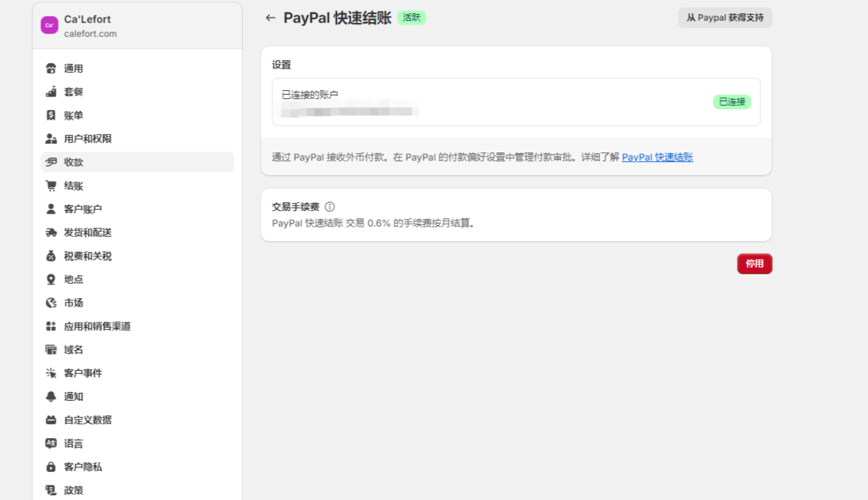Click the 语言 translation icon in sidebar
This screenshot has height=500, width=868.
[x=51, y=443]
